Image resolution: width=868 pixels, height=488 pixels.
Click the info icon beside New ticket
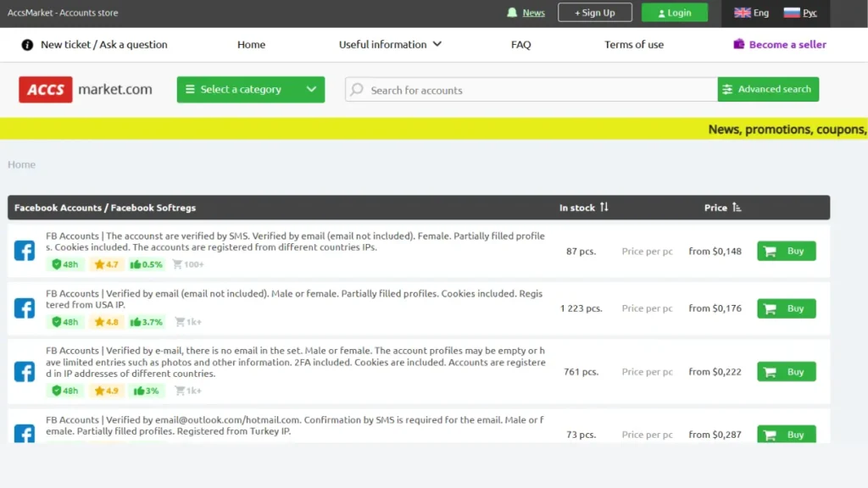pos(27,45)
